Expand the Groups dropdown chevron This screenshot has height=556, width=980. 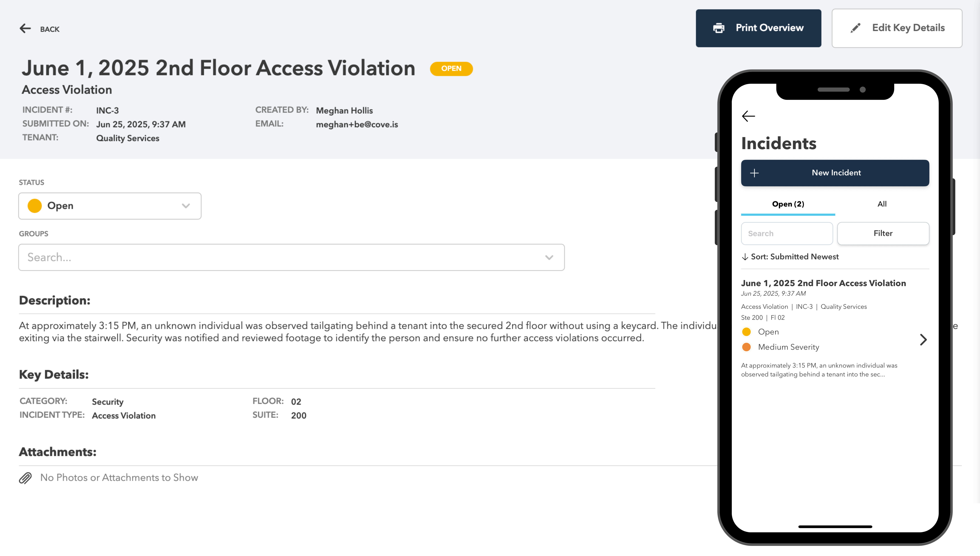pos(549,257)
